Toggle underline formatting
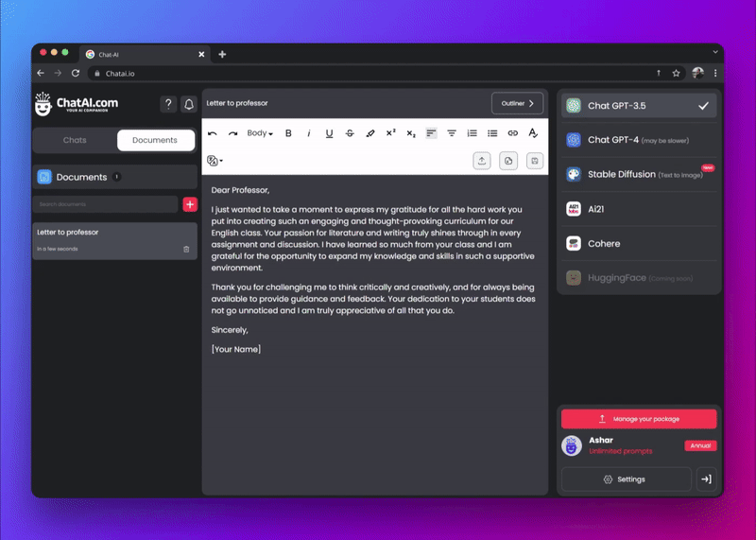 click(x=329, y=133)
